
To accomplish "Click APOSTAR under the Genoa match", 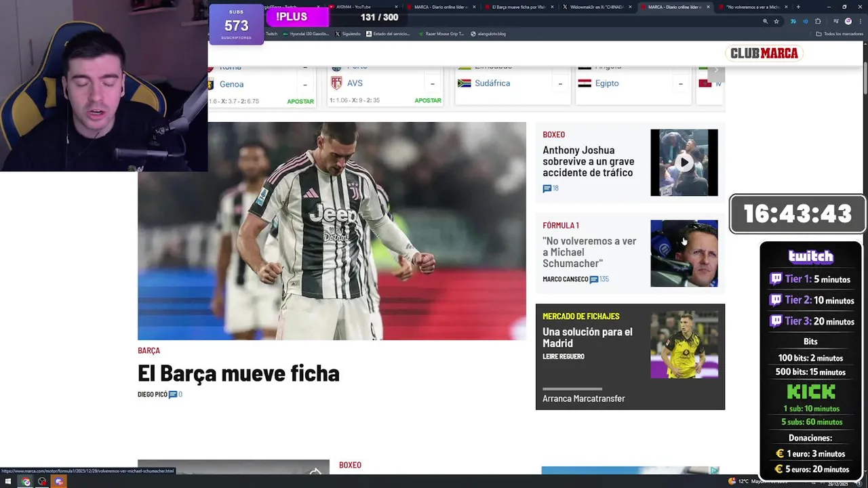I will tap(300, 102).
